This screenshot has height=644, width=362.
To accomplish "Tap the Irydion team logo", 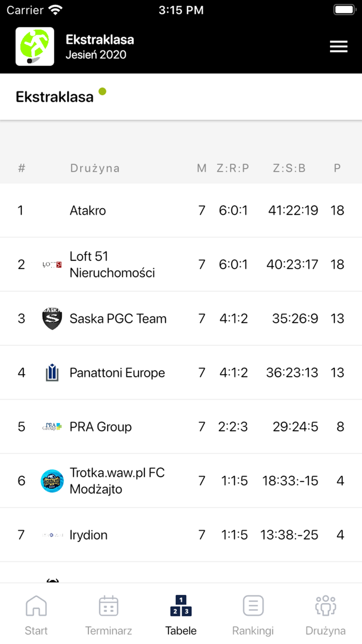I will [x=52, y=535].
